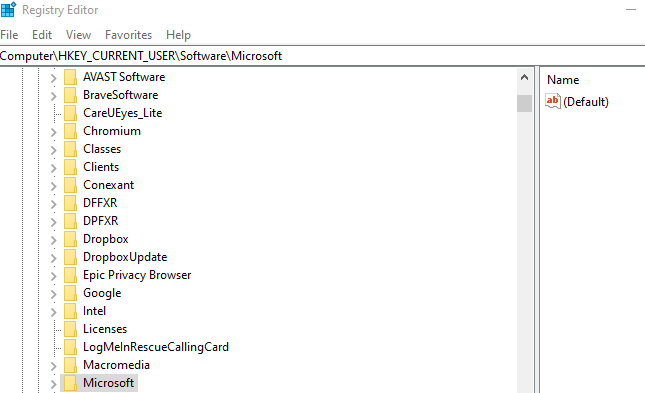Expand the Google key
645x393 pixels.
point(53,294)
